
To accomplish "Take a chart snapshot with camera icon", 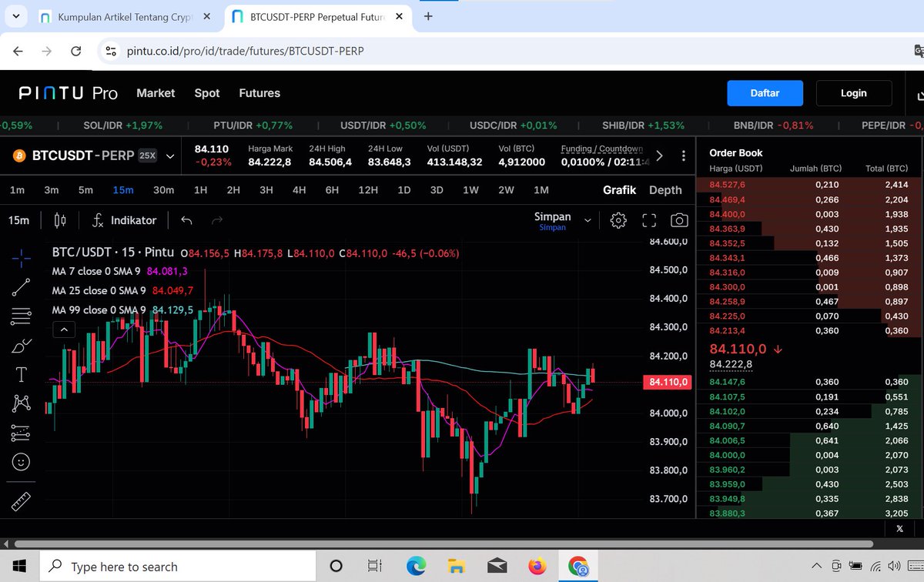I will (679, 221).
